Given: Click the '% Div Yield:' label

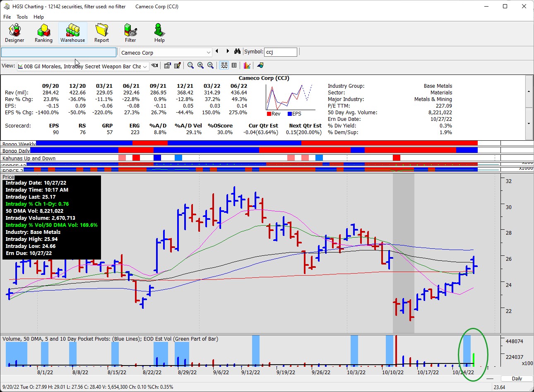Looking at the screenshot, I should 342,126.
